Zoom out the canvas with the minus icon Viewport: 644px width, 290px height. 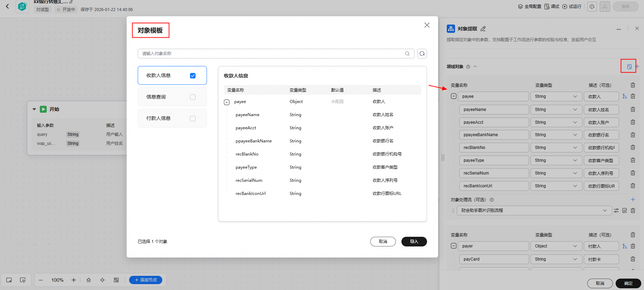(41, 280)
